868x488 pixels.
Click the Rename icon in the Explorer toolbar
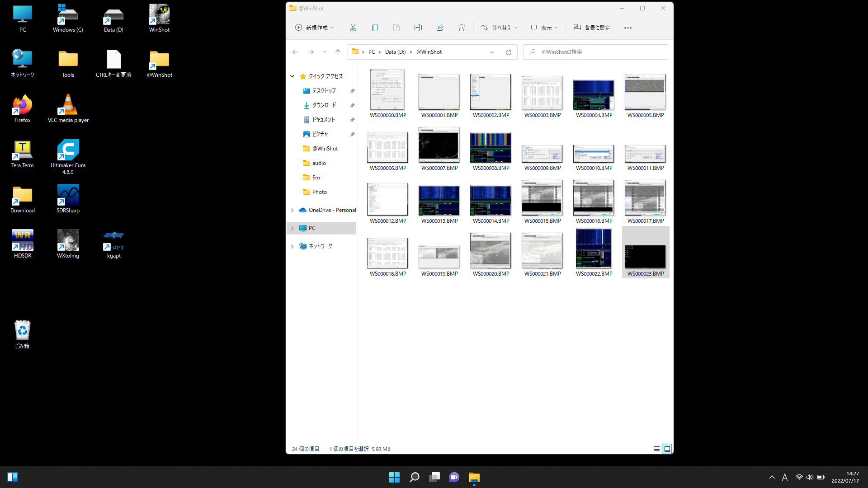coord(418,28)
